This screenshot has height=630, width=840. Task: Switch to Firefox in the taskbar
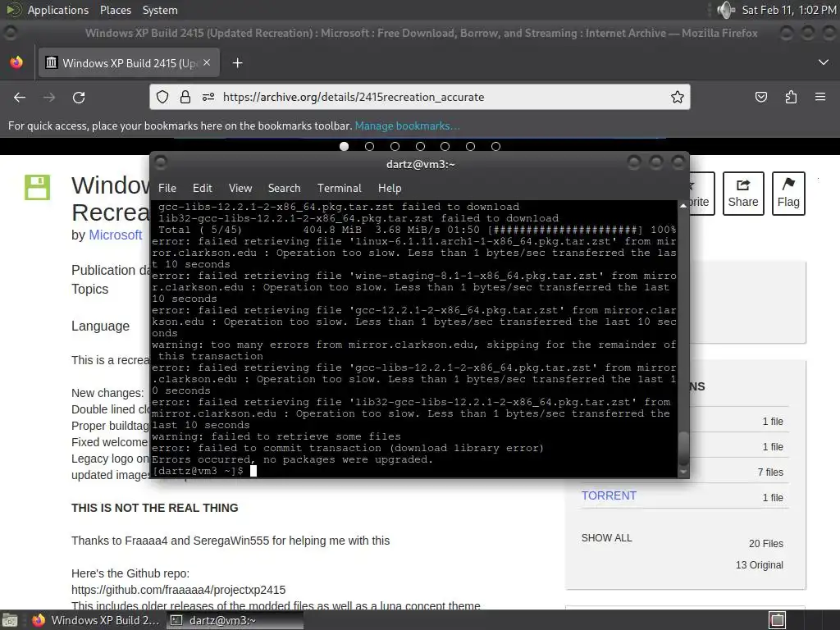[x=96, y=620]
